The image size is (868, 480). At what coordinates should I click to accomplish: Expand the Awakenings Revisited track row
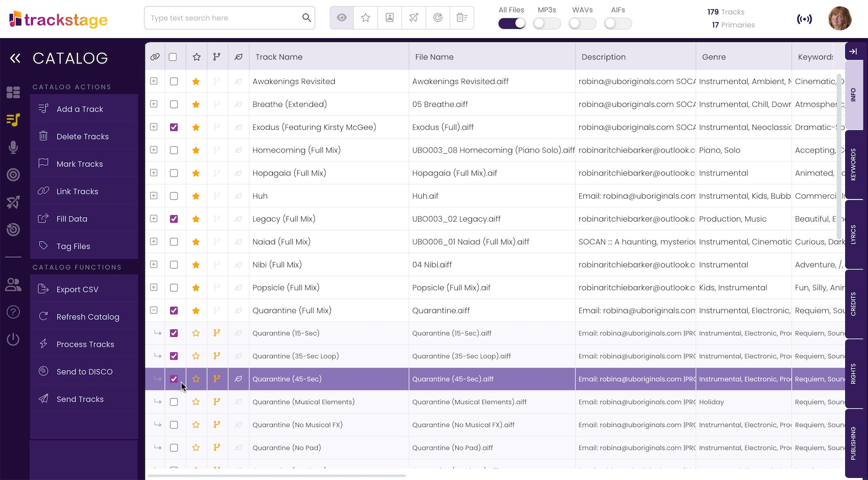(154, 81)
